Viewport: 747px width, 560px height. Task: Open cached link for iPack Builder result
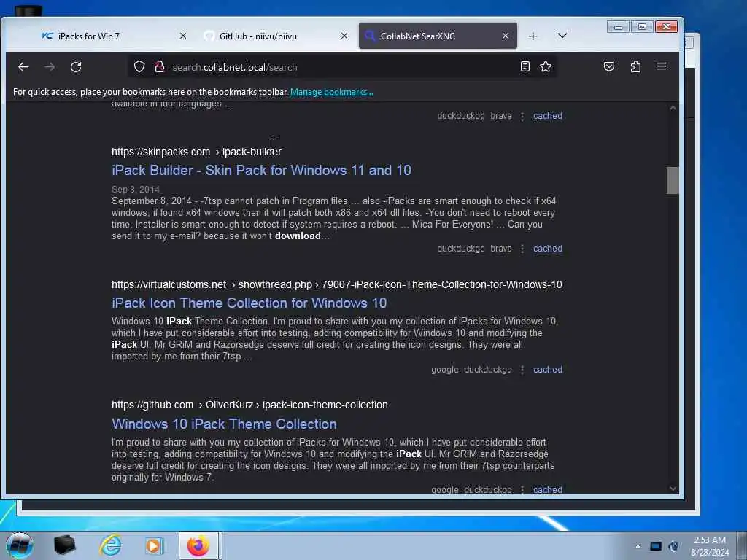pos(547,249)
